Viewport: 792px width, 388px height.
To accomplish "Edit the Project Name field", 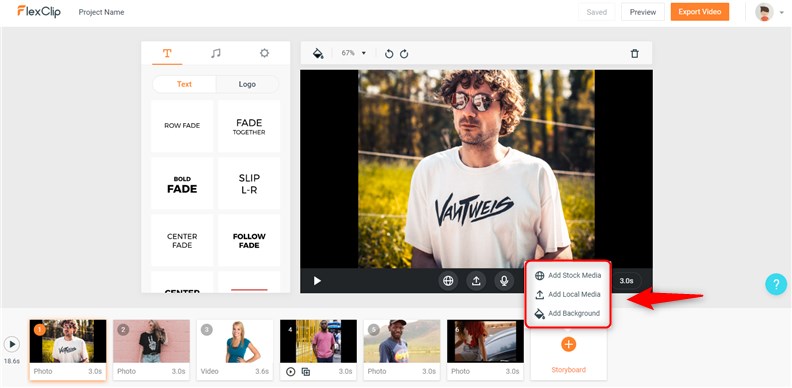I will pyautogui.click(x=102, y=12).
